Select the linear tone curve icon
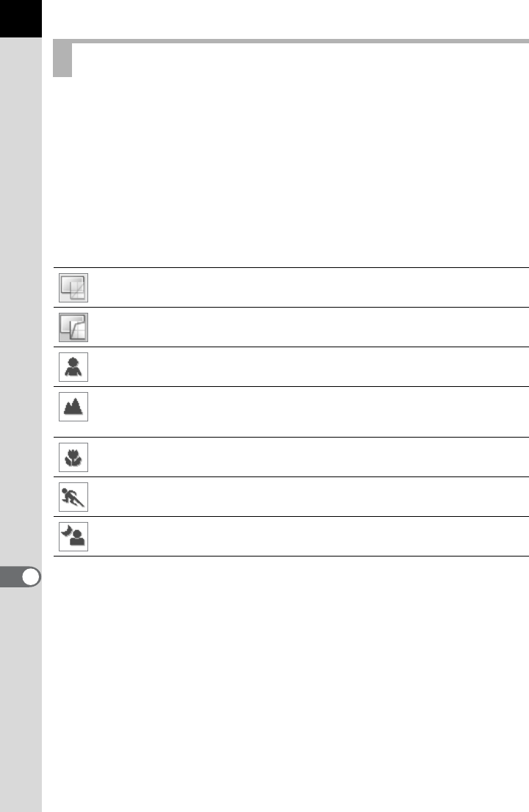Image resolution: width=529 pixels, height=812 pixels. [x=73, y=288]
